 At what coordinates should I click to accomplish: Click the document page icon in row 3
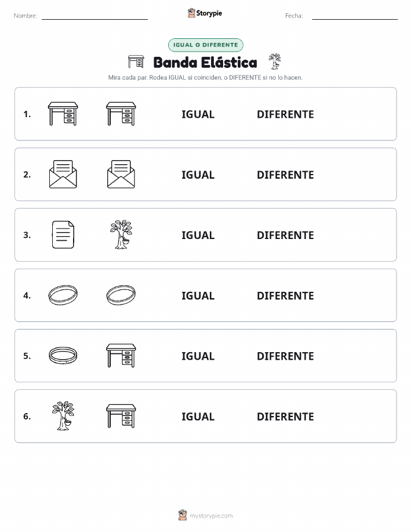63,235
